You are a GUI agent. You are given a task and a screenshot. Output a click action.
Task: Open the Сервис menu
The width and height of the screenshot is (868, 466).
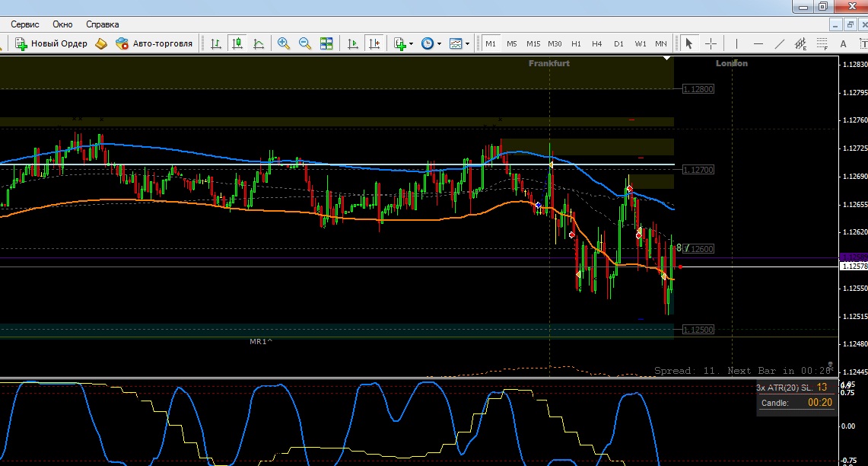click(25, 24)
